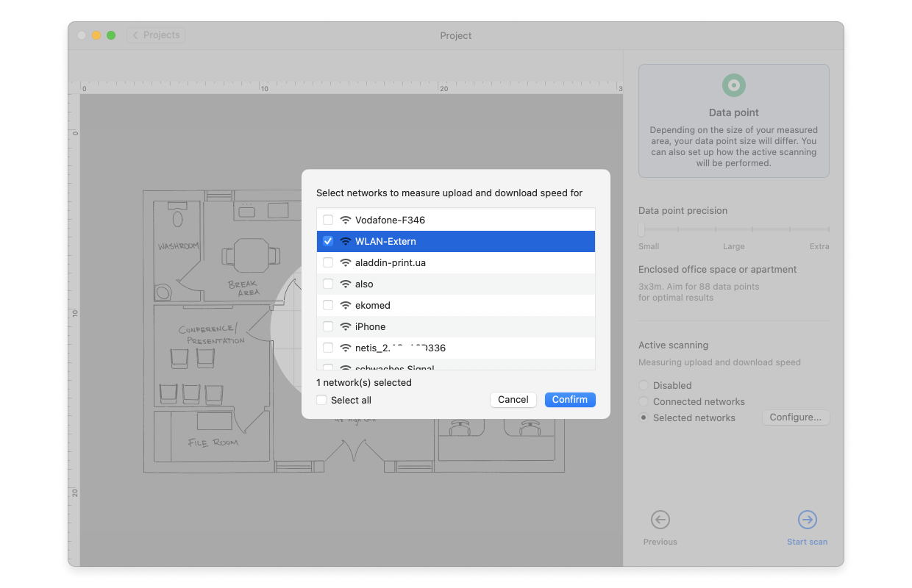
Task: Click the Wi-Fi icon beside iPhone
Action: (344, 326)
